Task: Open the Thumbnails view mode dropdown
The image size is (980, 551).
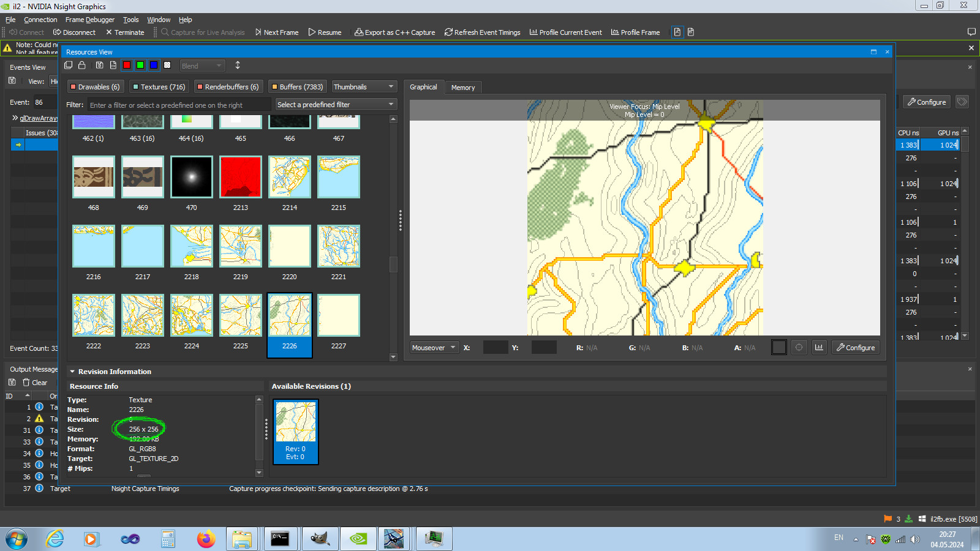Action: [x=364, y=87]
